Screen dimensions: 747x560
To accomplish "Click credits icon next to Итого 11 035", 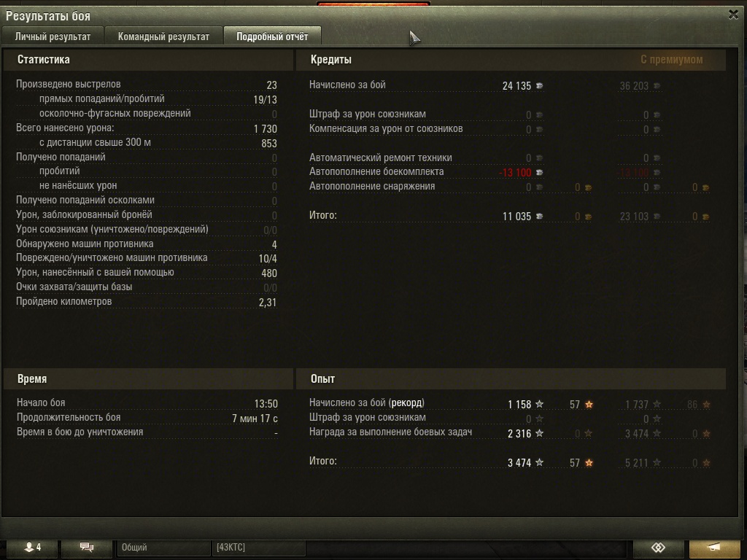I will pos(539,216).
